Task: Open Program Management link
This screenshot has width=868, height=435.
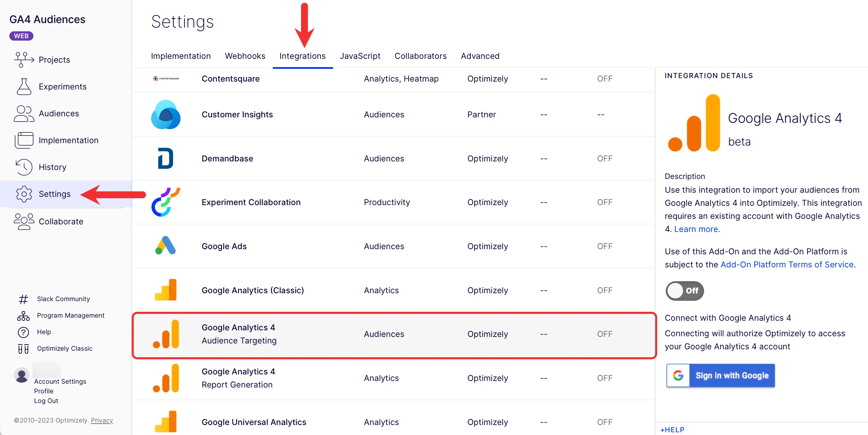Action: (x=71, y=316)
